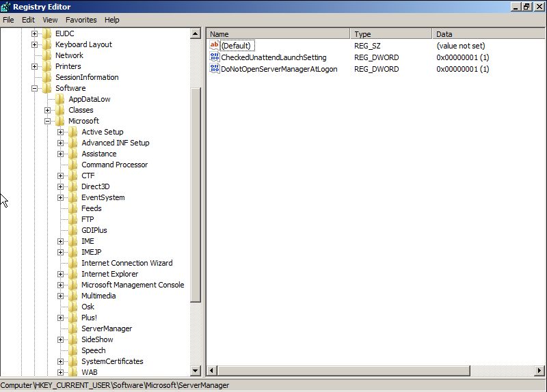Expand the SystemCertificates key
547x392 pixels.
[60, 362]
